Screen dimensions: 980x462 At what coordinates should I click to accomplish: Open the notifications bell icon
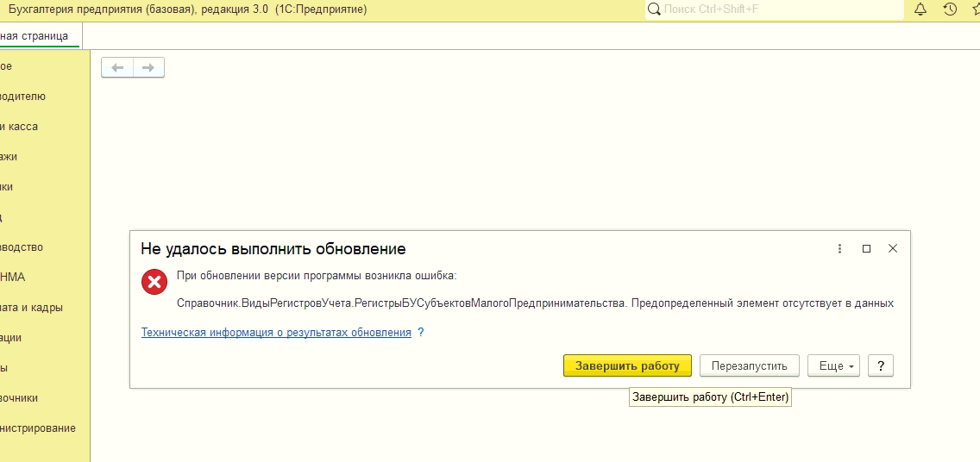pyautogui.click(x=920, y=9)
